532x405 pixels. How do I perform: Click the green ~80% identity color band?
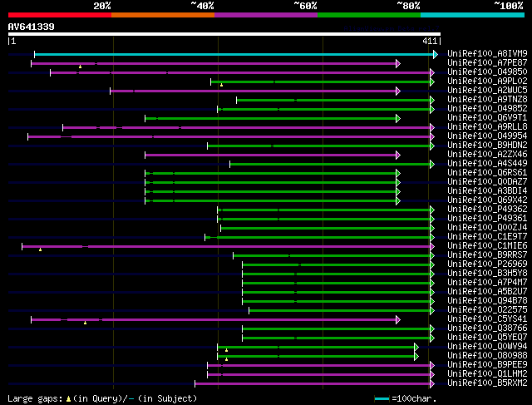point(369,15)
